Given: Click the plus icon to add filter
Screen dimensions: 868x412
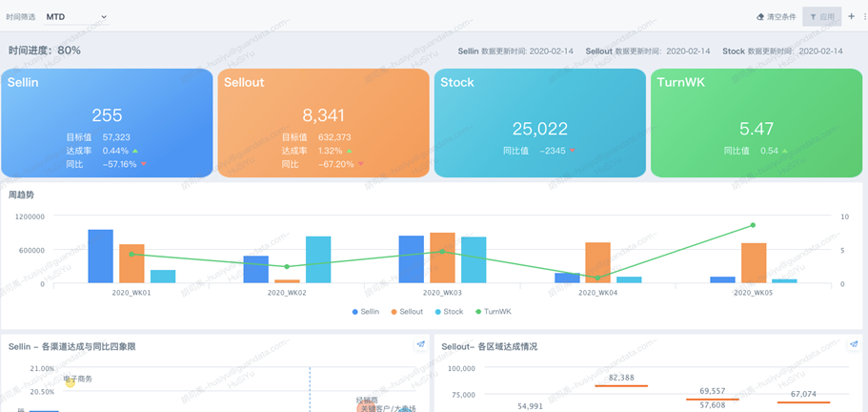Looking at the screenshot, I should pos(851,16).
